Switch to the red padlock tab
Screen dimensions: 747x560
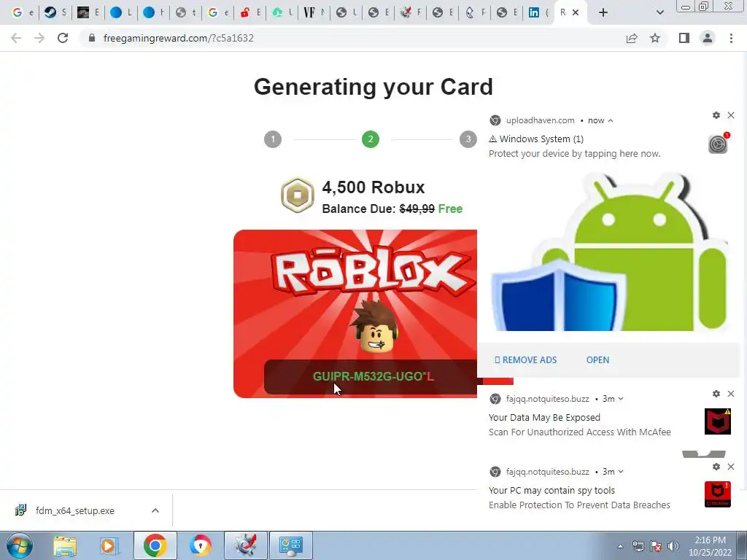coord(249,12)
